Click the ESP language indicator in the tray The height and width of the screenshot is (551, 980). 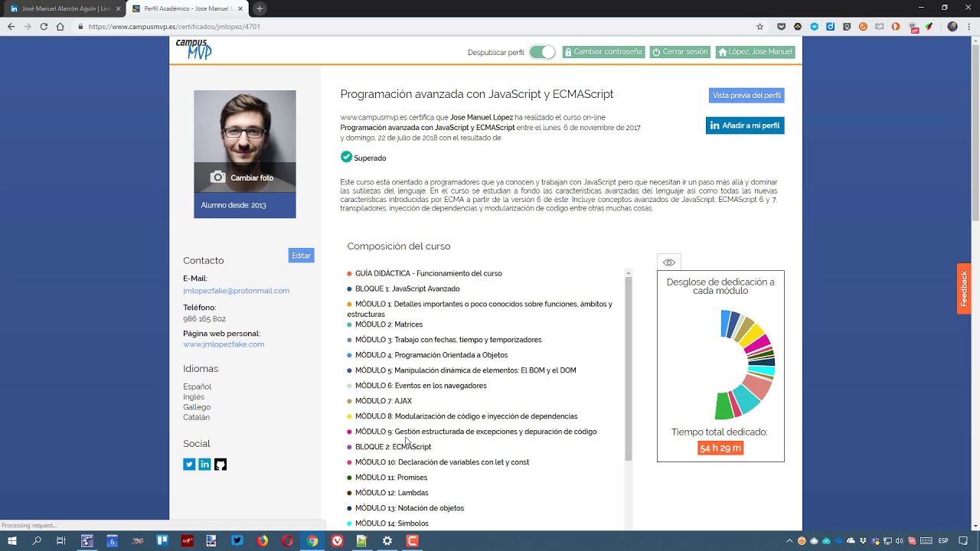(x=943, y=540)
